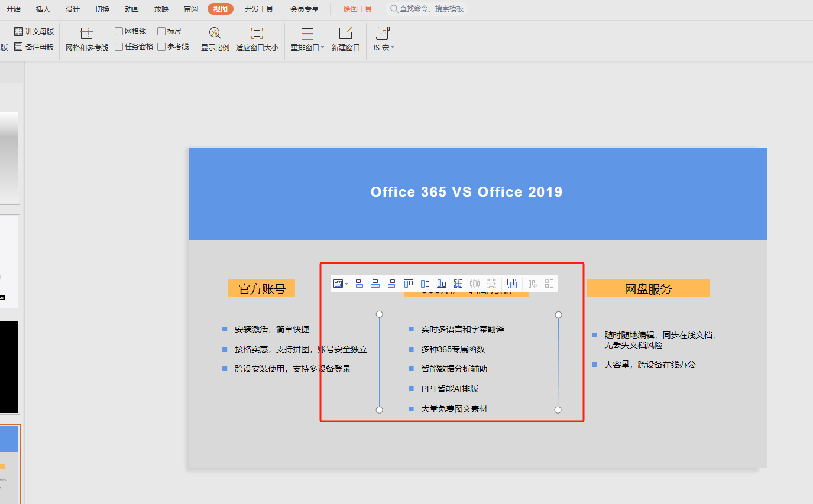The image size is (813, 504).
Task: Click the text 实时多语言和字幕翻译
Action: tap(462, 329)
